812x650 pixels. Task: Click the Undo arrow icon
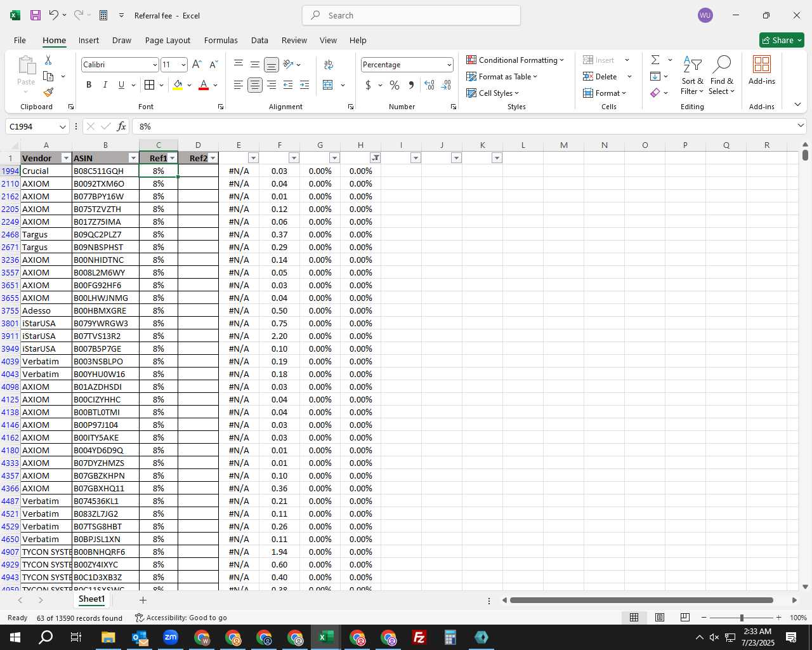point(54,15)
